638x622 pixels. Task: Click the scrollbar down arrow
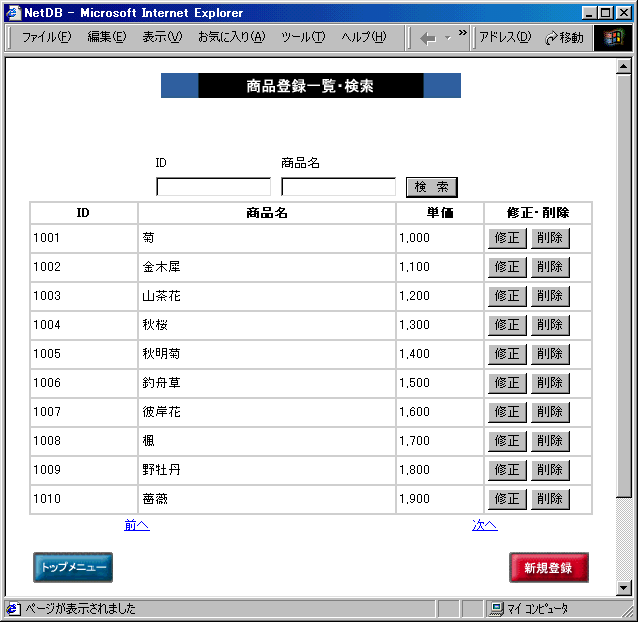(623, 587)
